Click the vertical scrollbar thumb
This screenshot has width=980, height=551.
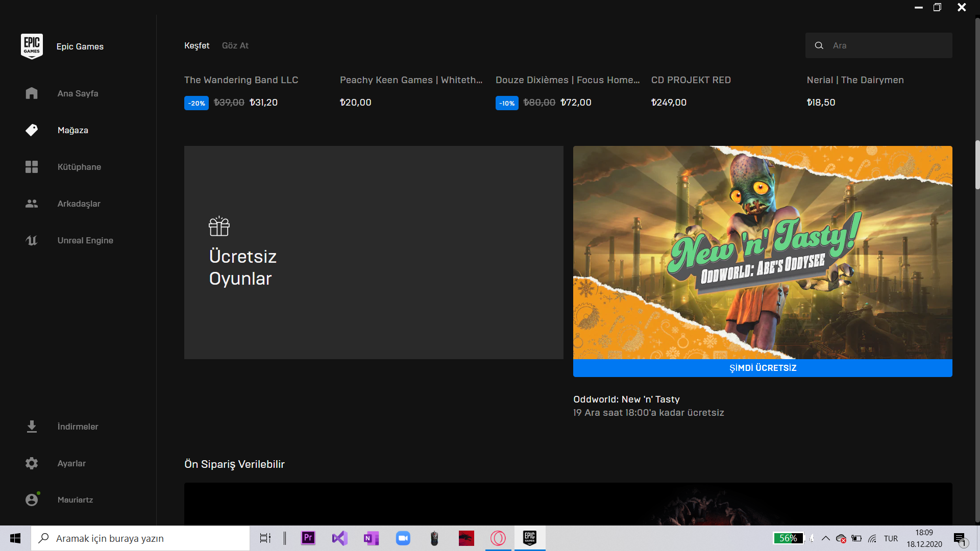(977, 164)
